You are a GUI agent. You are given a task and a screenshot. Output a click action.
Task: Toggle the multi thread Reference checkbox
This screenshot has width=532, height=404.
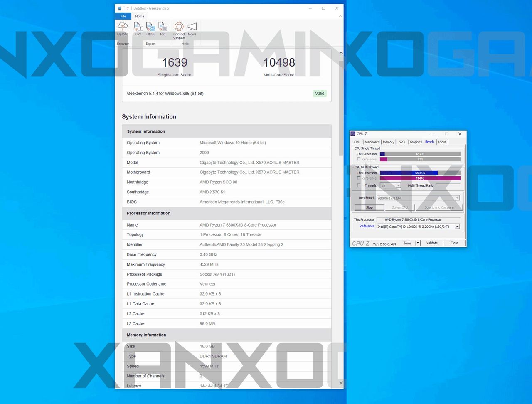click(359, 178)
